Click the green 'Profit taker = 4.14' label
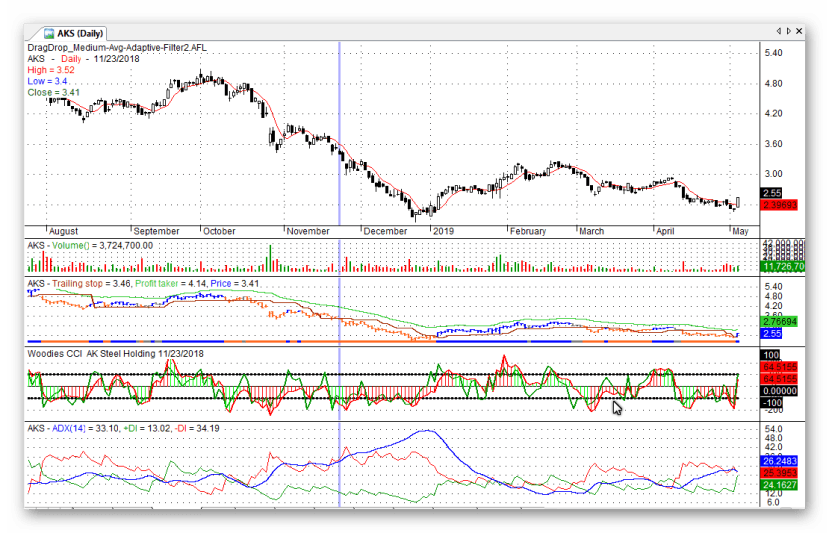The width and height of the screenshot is (829, 533). click(x=170, y=283)
